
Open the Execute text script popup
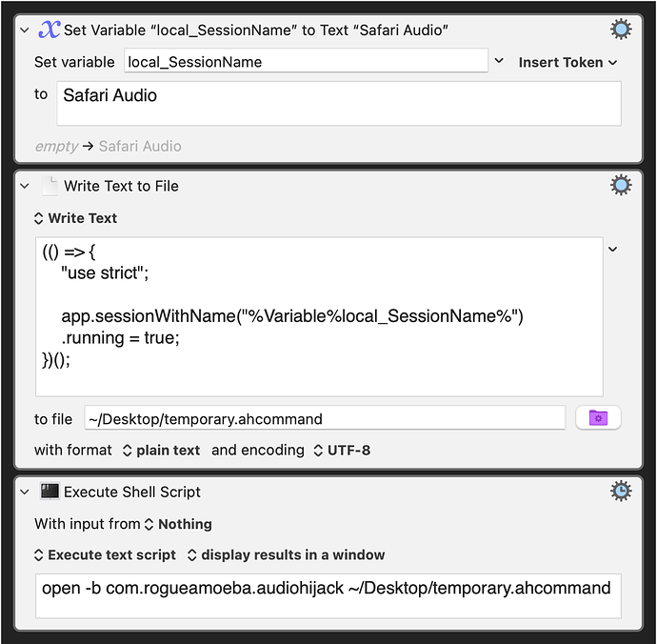[105, 554]
